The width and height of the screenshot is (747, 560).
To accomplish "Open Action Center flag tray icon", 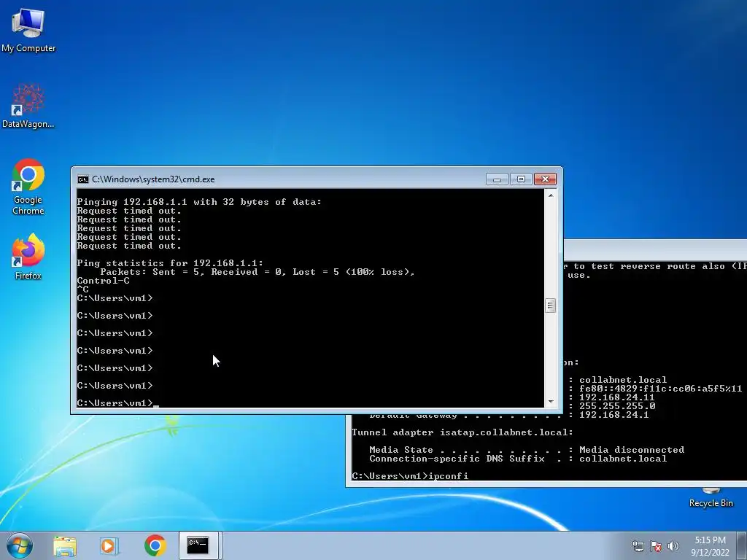I will (x=656, y=546).
